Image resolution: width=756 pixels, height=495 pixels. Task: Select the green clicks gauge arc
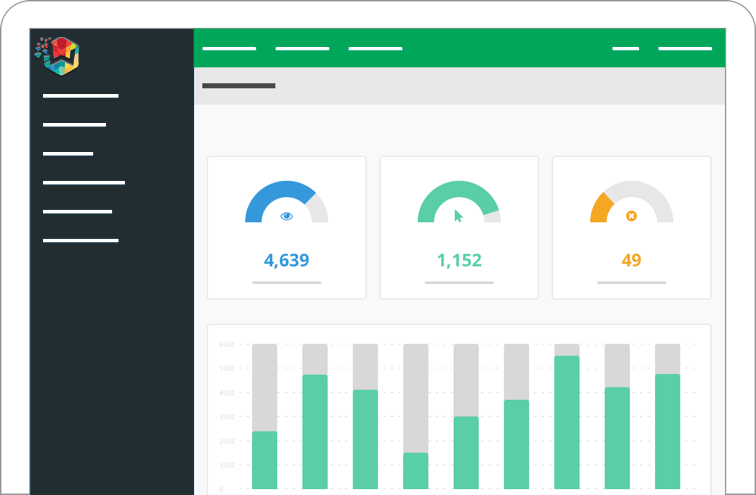coord(458,201)
